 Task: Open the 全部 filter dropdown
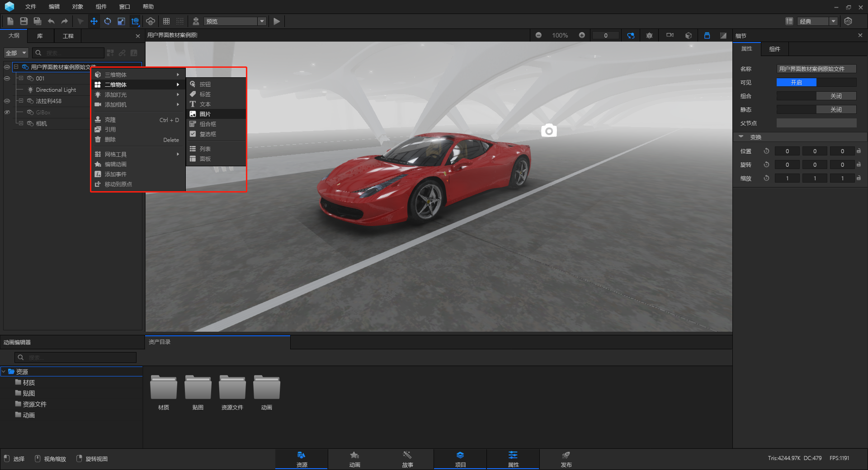(16, 53)
